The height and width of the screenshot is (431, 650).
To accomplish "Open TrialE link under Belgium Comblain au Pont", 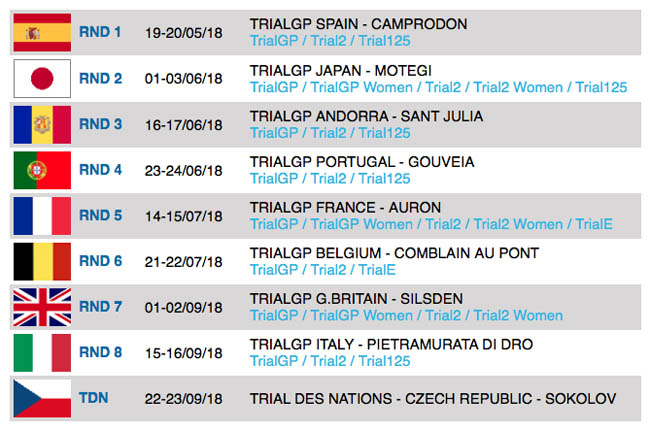I will point(377,270).
